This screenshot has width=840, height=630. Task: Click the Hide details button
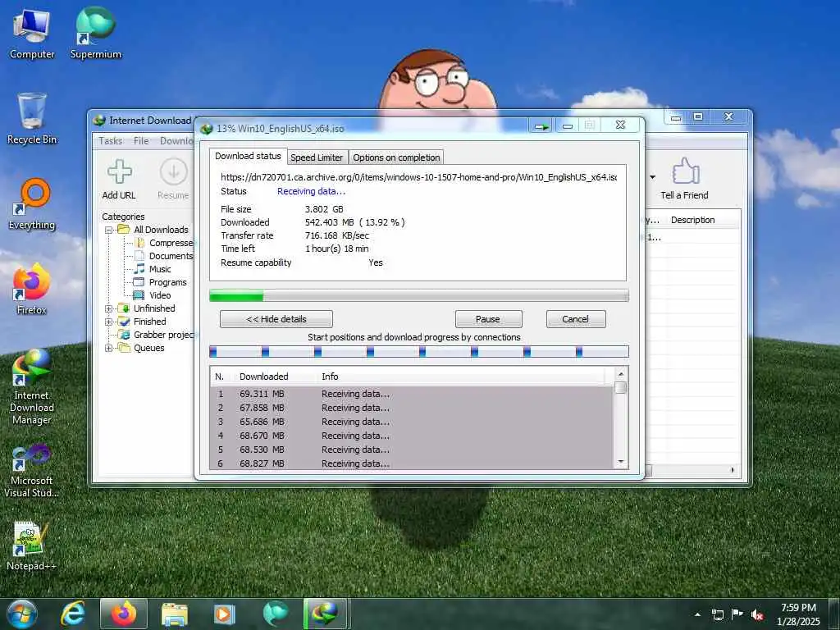tap(276, 319)
